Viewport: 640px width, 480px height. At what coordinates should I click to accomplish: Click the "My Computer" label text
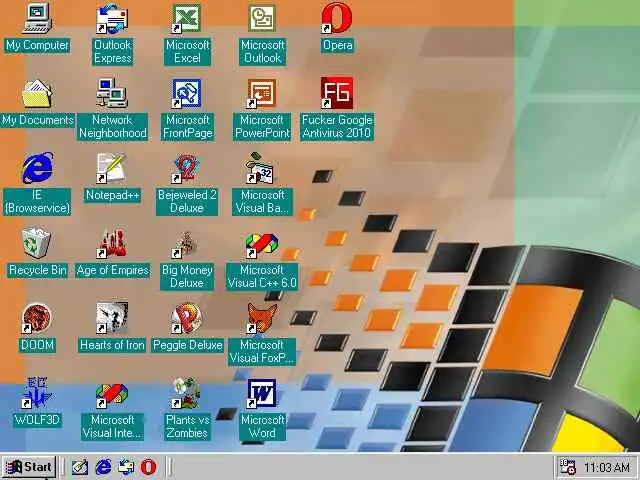pos(37,45)
